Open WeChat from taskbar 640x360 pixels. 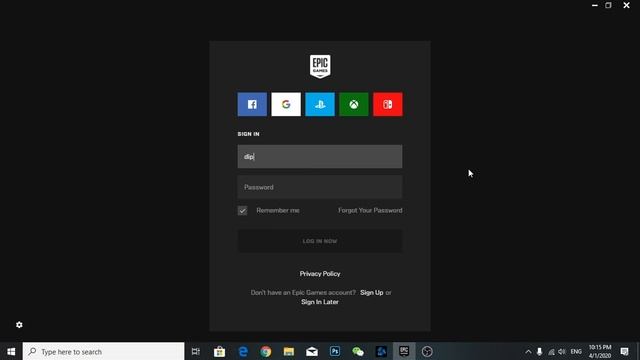pyautogui.click(x=358, y=351)
